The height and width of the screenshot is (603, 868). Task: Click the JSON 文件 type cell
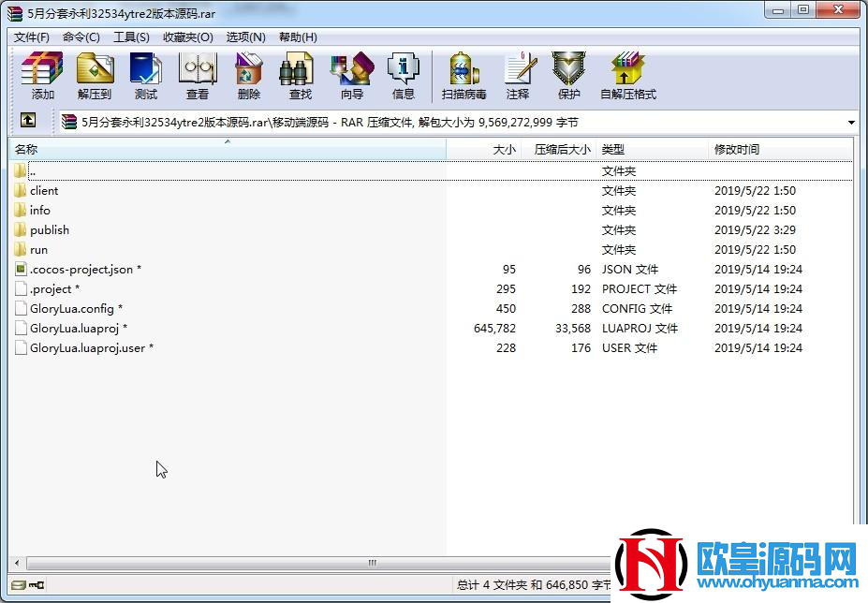click(630, 269)
